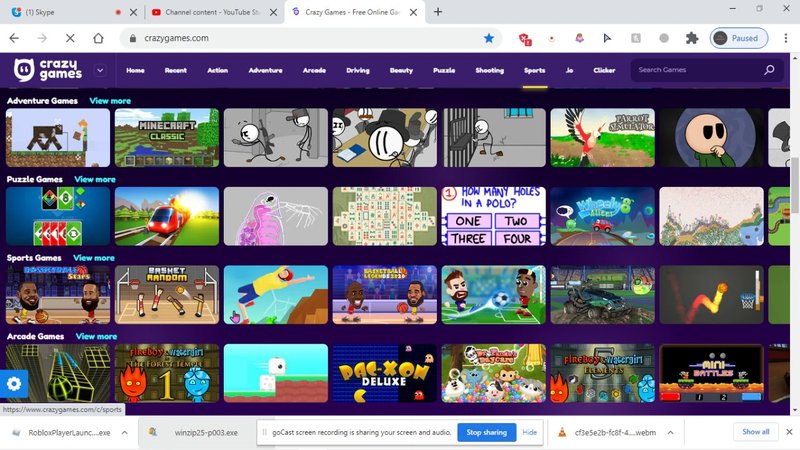Viewport: 800px width, 450px height.
Task: Click the play-arrow extension icon
Action: (x=607, y=38)
